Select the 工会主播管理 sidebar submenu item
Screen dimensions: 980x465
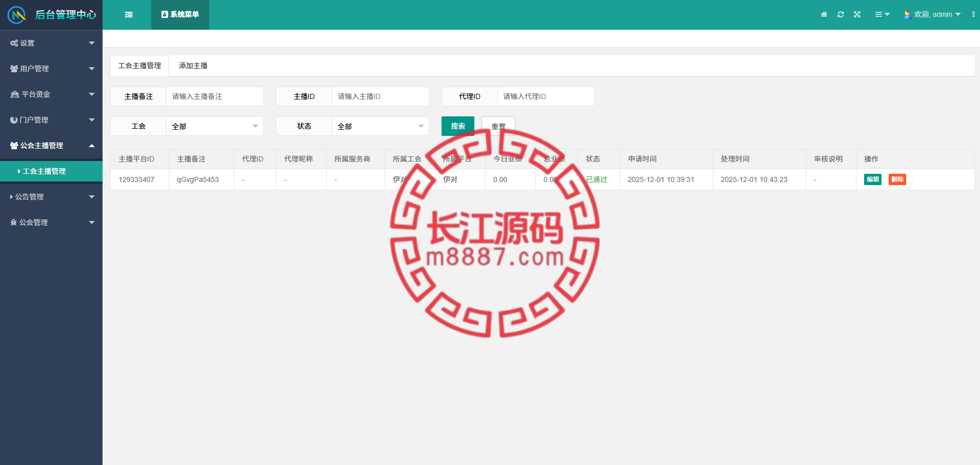(51, 171)
